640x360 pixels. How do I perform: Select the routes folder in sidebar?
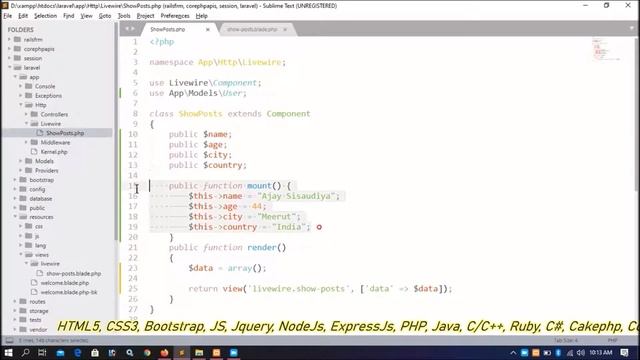[x=37, y=302]
